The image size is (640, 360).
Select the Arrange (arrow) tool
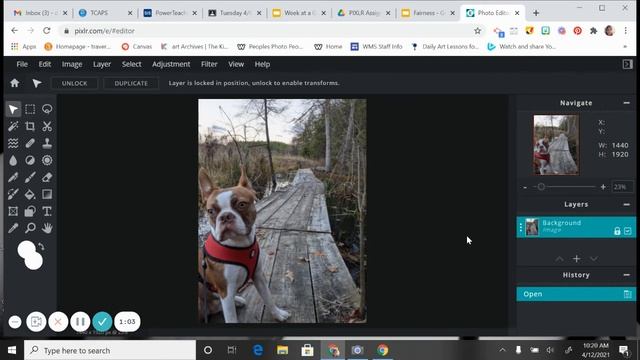click(x=13, y=109)
